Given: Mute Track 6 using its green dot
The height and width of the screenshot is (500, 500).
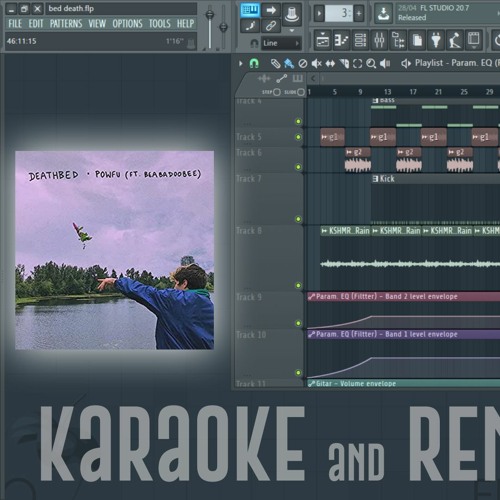Looking at the screenshot, I should 298,167.
